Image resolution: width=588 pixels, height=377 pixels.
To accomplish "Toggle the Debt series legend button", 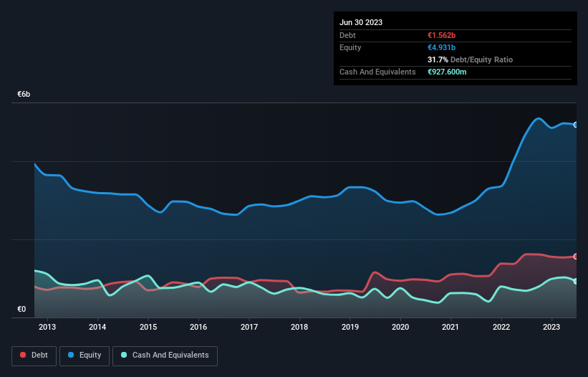I will point(34,355).
